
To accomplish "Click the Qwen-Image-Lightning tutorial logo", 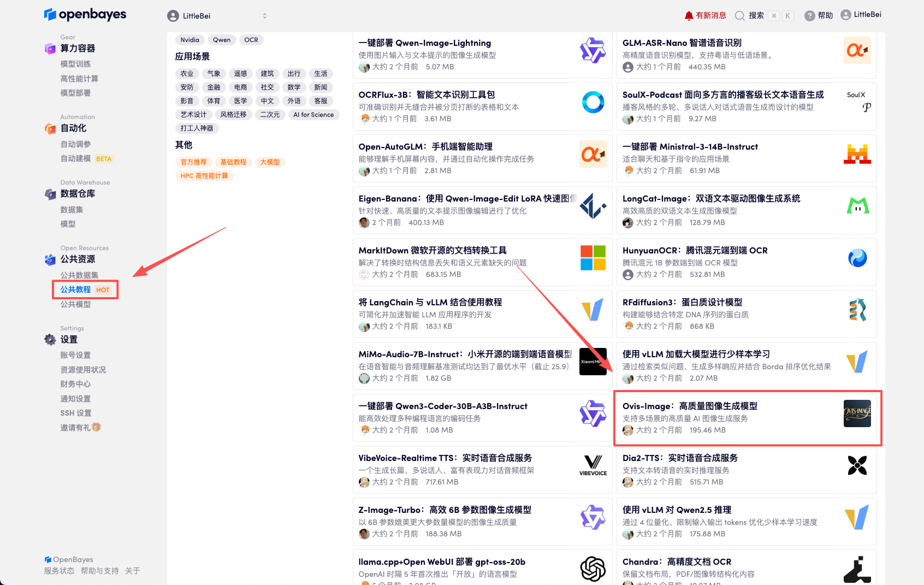I will coord(593,50).
